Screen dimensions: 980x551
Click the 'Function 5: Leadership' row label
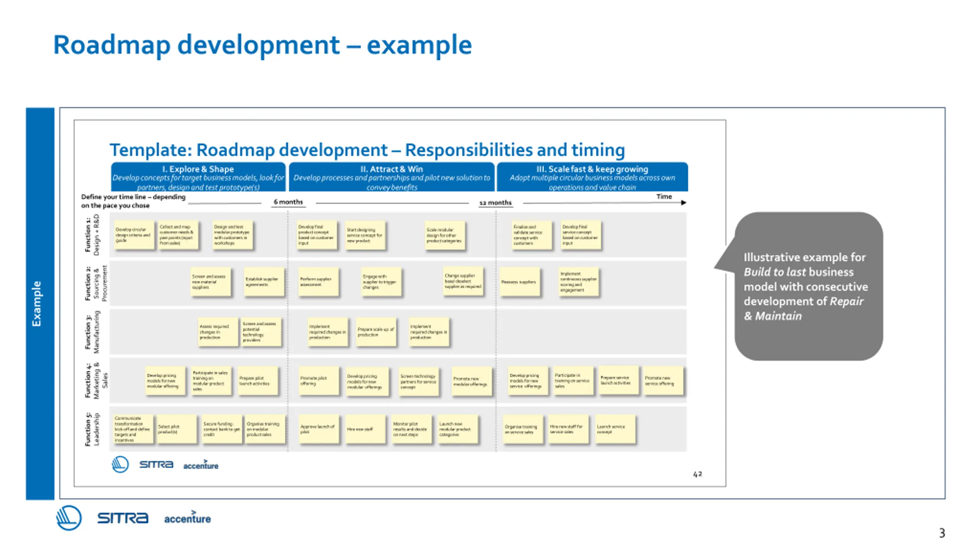[92, 429]
